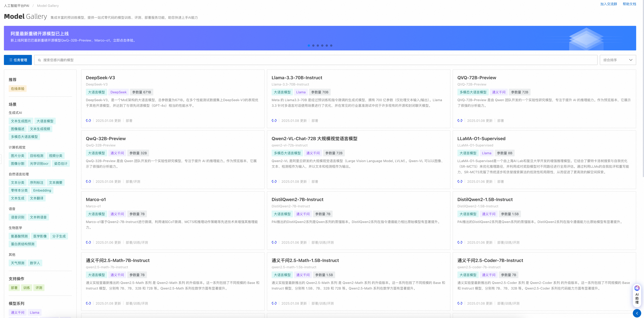Go to 人工智能平台PAI breadcrumb
The height and width of the screenshot is (318, 644).
[x=17, y=5]
